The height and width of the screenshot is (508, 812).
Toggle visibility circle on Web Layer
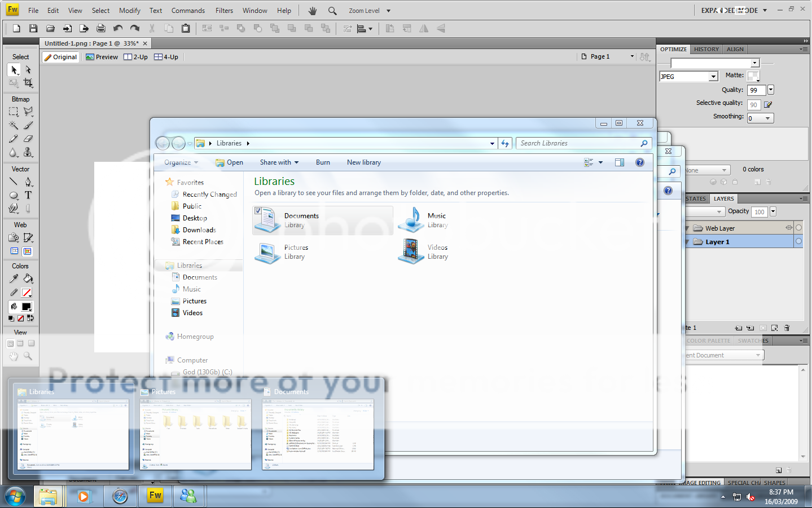click(798, 228)
